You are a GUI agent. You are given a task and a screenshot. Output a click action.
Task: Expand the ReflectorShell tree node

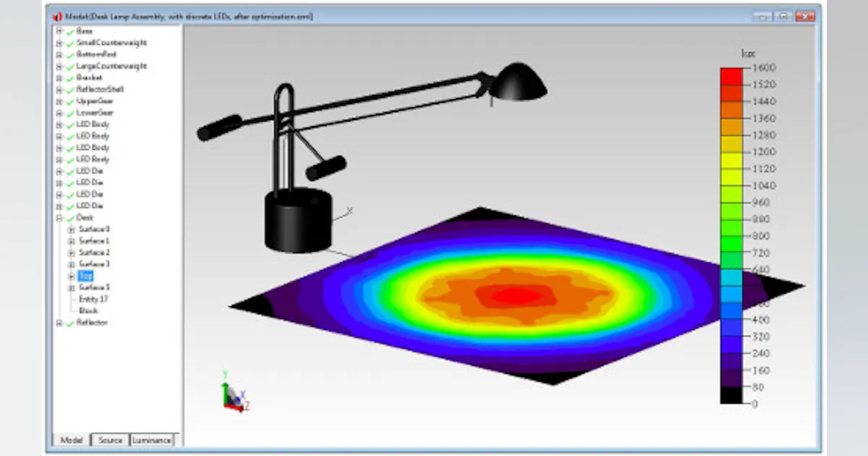coord(59,89)
